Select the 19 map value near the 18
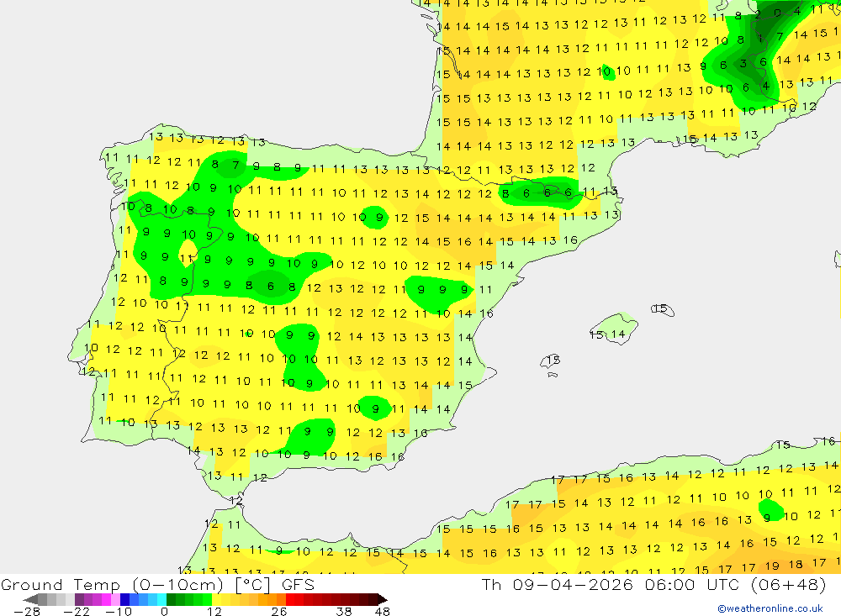The image size is (841, 616). click(x=772, y=566)
